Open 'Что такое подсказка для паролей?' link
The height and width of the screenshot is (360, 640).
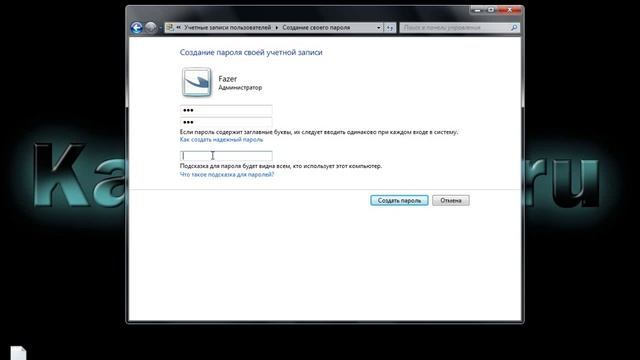(x=227, y=174)
